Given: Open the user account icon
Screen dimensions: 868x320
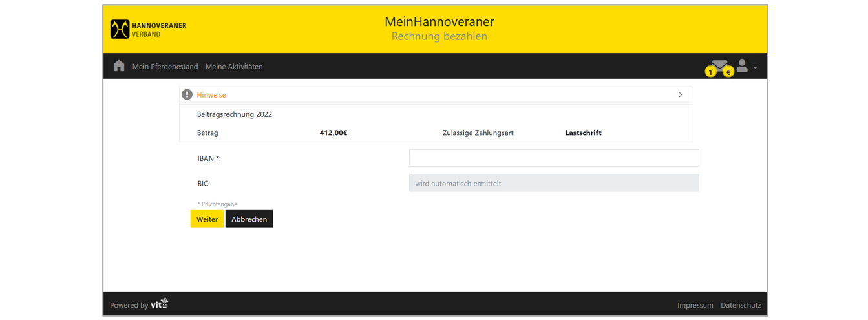Looking at the screenshot, I should point(742,66).
